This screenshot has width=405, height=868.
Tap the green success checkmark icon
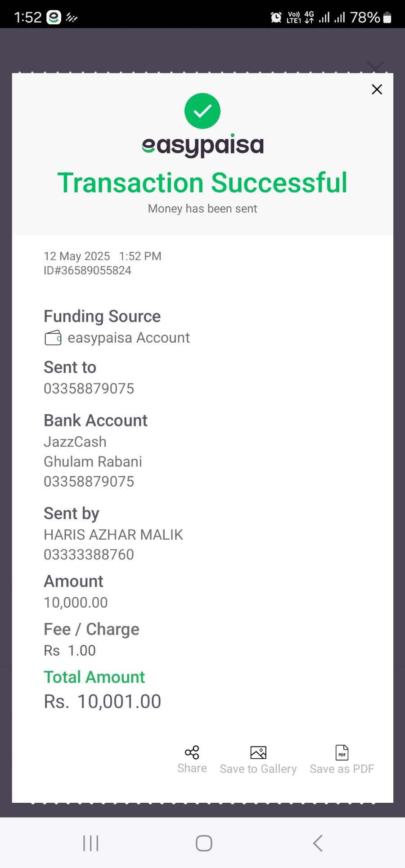[x=202, y=111]
